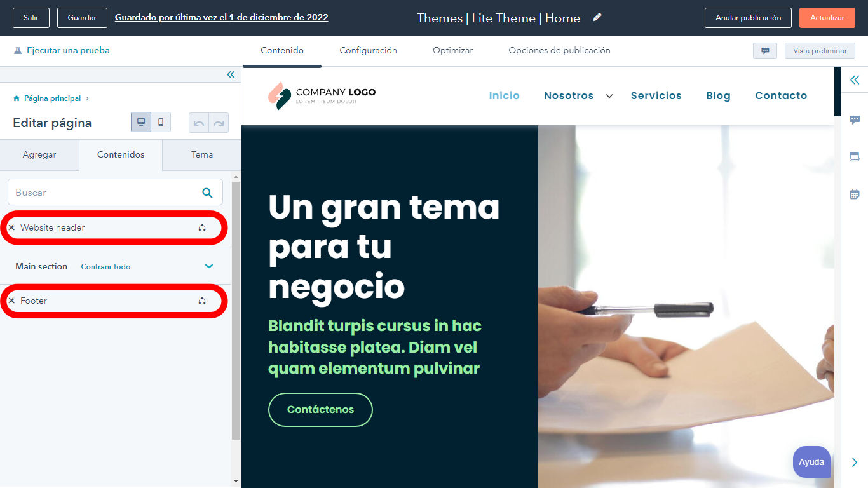Click the X icon beside Footer
Image resolution: width=868 pixels, height=488 pixels.
coord(11,301)
